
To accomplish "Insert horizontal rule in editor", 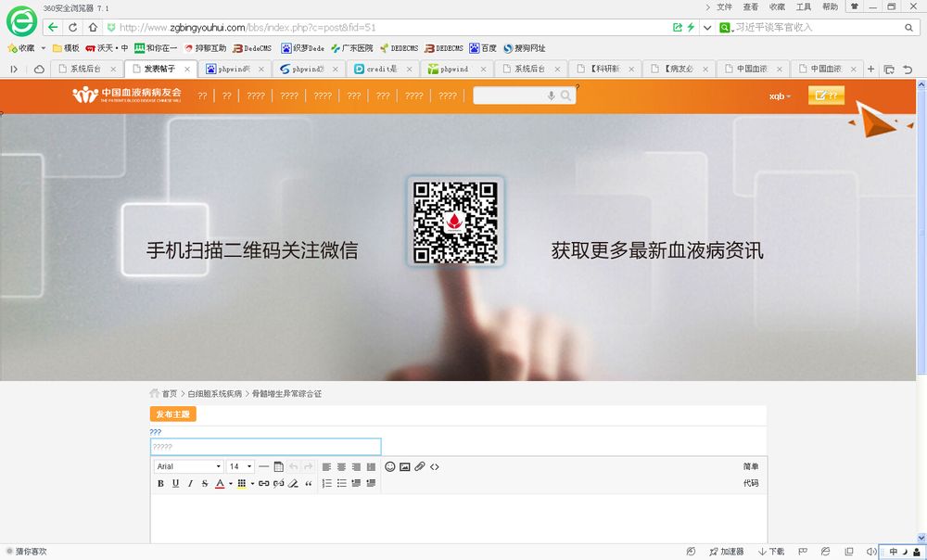I will click(x=263, y=466).
